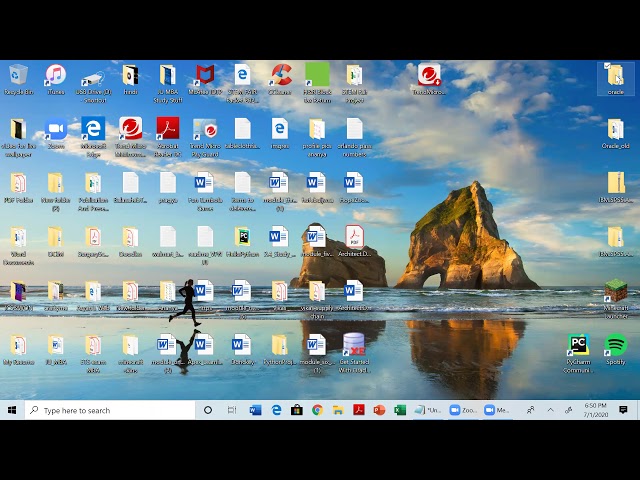Viewport: 640px width, 480px height.
Task: Click the tray pen icon beside the clock
Action: click(568, 410)
